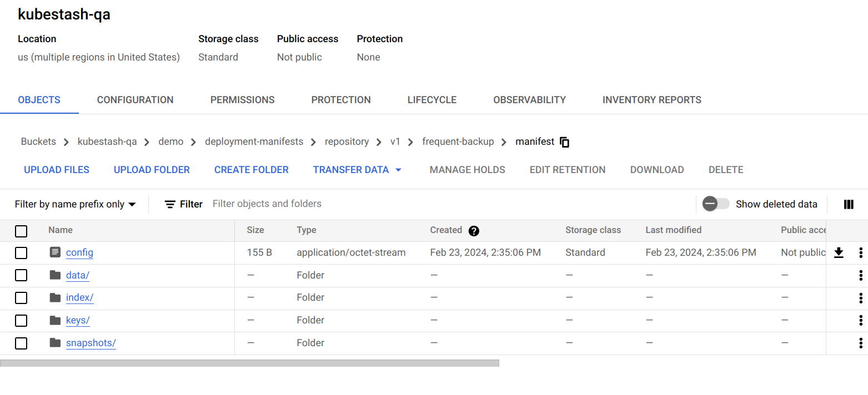The height and width of the screenshot is (395, 868).
Task: Expand the Transfer Data dropdown
Action: point(357,170)
